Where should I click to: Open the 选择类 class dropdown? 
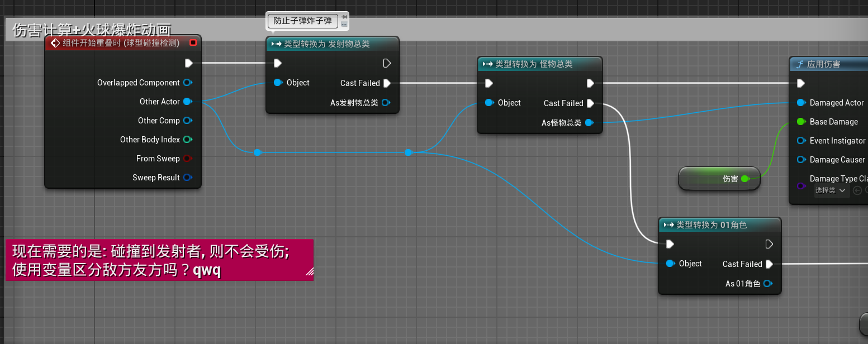pyautogui.click(x=831, y=190)
